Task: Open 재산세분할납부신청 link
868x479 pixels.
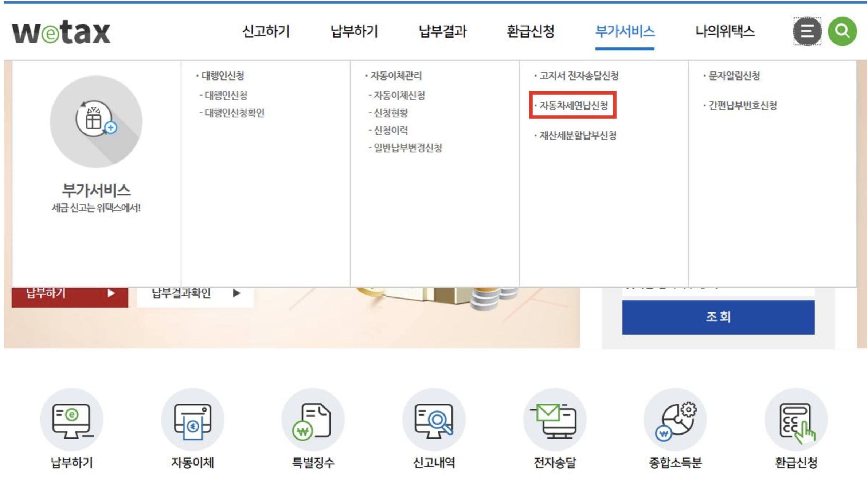Action: click(578, 136)
